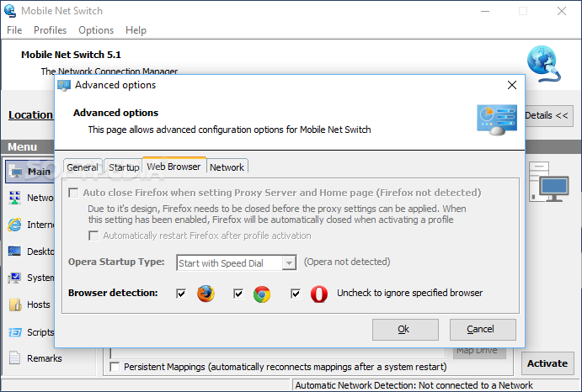
Task: Click the Details << button
Action: click(x=548, y=116)
